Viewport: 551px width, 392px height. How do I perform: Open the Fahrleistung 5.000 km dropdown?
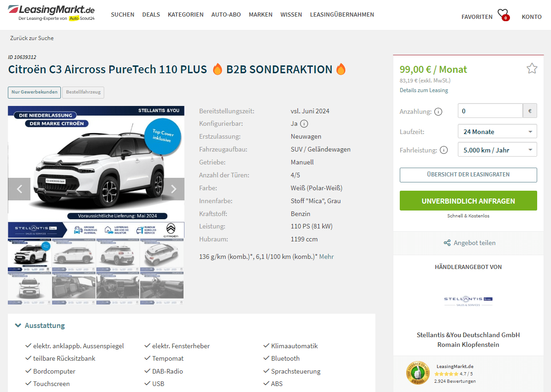(x=497, y=150)
